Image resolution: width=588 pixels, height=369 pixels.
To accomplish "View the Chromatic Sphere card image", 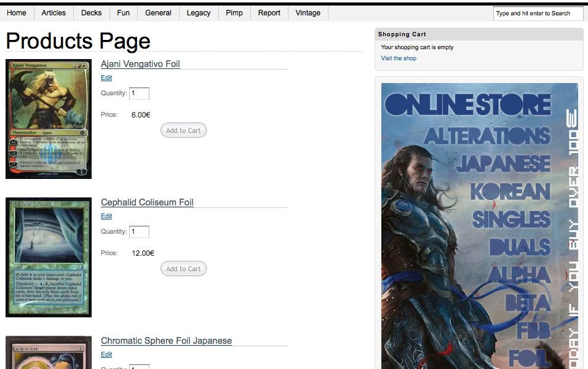I will pyautogui.click(x=49, y=352).
